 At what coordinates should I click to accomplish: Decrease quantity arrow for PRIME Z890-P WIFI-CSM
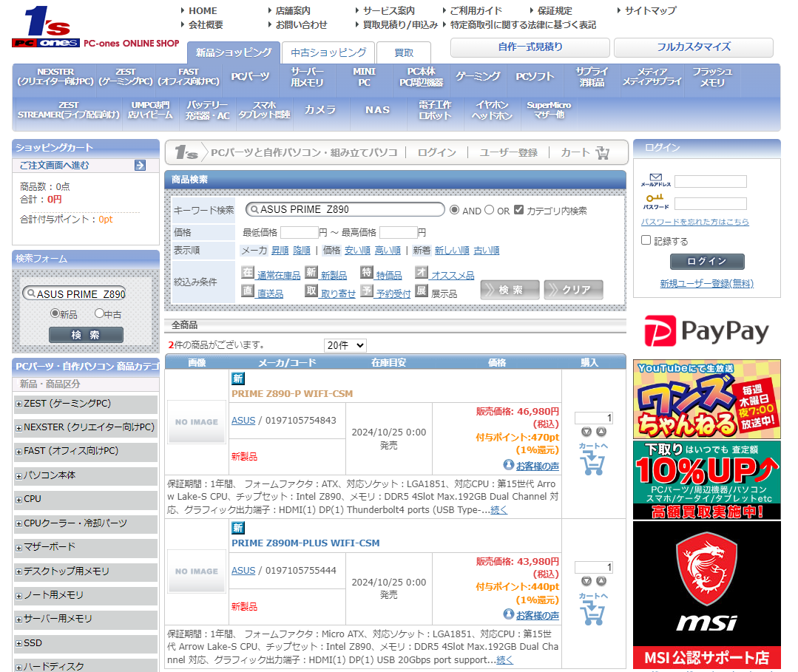586,432
